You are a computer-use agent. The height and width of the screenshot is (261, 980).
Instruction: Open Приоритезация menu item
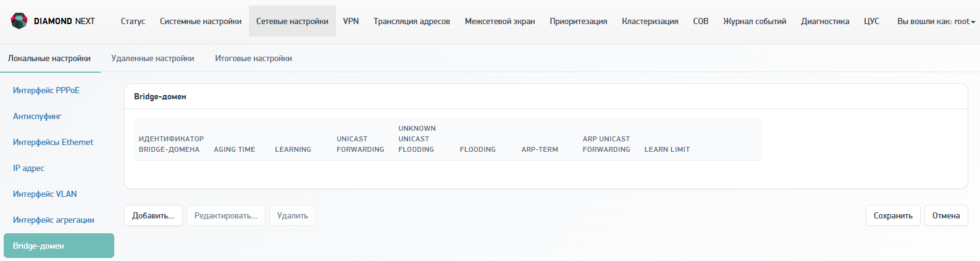579,21
